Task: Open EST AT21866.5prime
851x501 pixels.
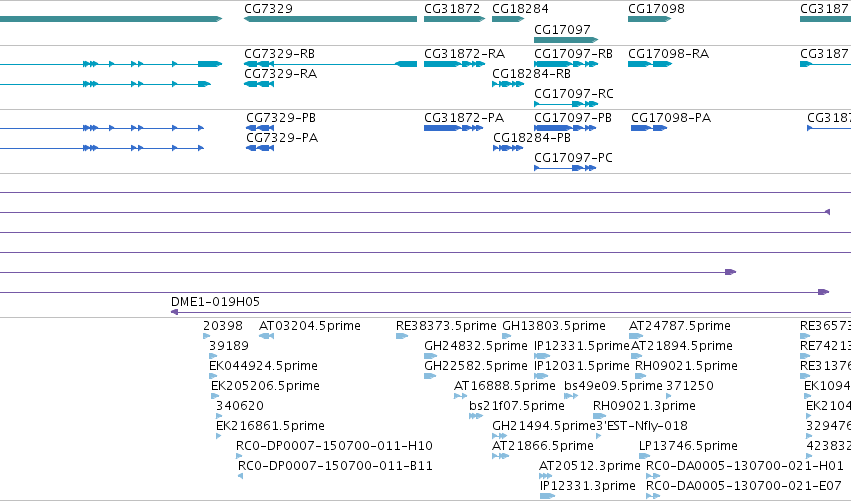Action: click(543, 446)
